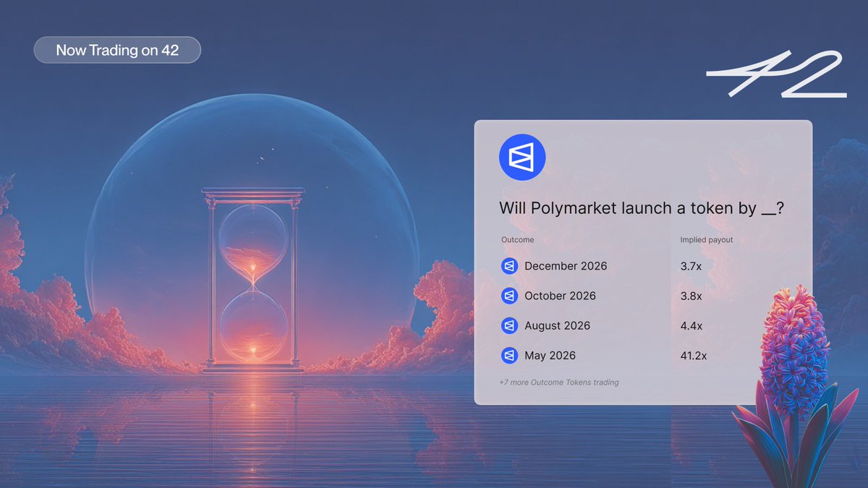Click the Polymarket icon beside December 2026
This screenshot has height=488, width=868.
click(x=509, y=266)
